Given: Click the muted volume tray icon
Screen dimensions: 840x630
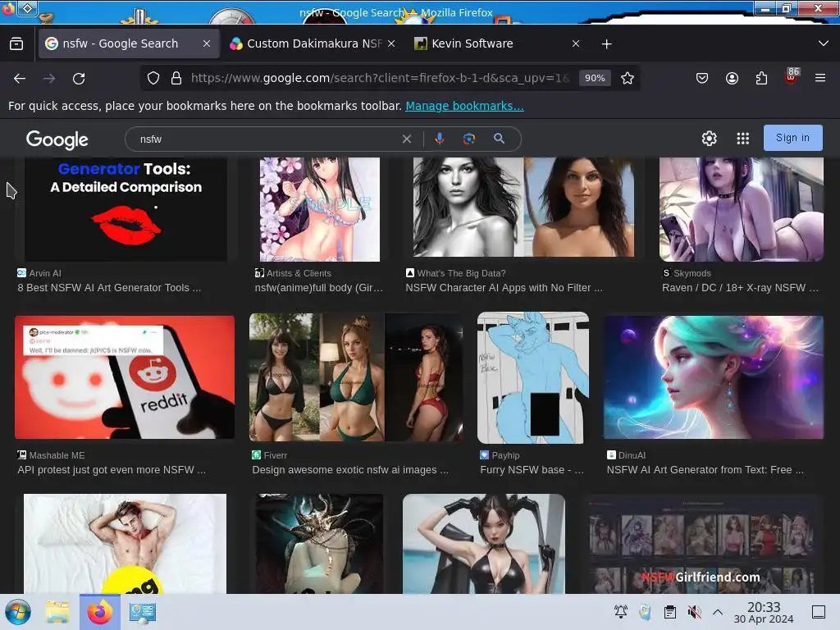Looking at the screenshot, I should point(694,612).
